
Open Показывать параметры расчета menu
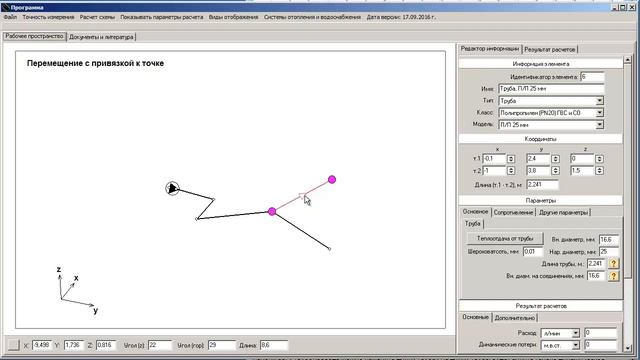click(x=161, y=17)
